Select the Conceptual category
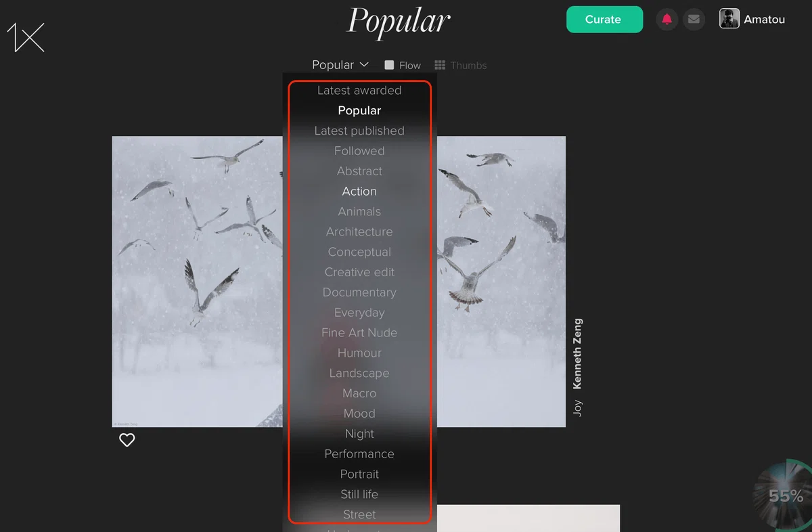 [x=359, y=252]
